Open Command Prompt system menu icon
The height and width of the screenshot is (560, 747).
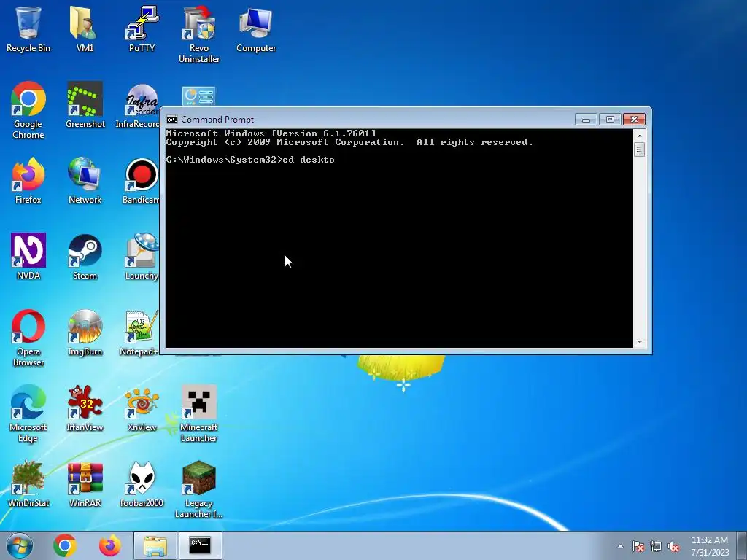[172, 119]
